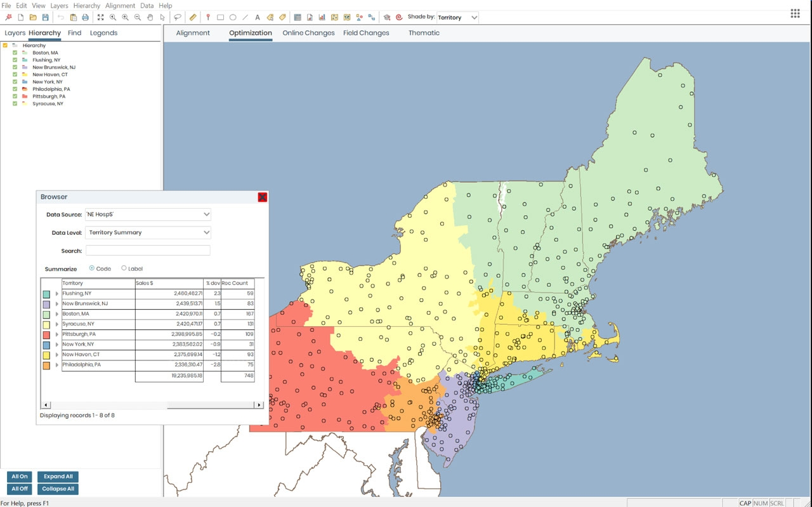Open the data grid table icon
The image size is (812, 507).
pyautogui.click(x=298, y=17)
